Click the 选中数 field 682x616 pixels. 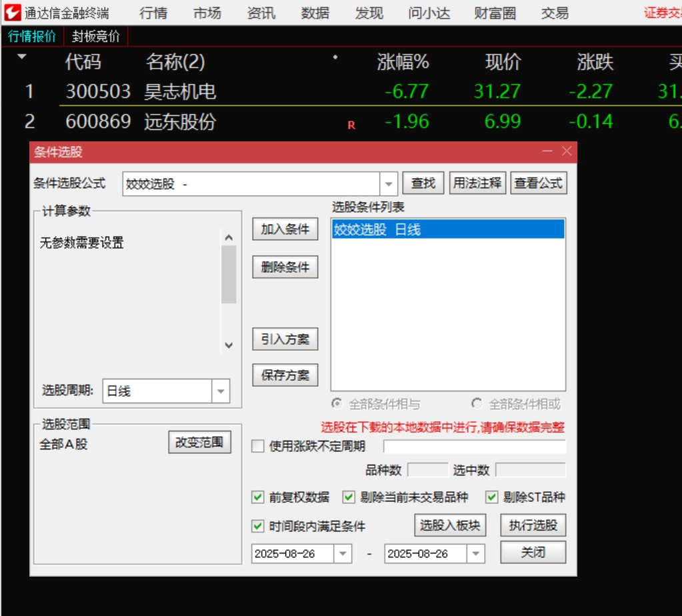tap(531, 470)
